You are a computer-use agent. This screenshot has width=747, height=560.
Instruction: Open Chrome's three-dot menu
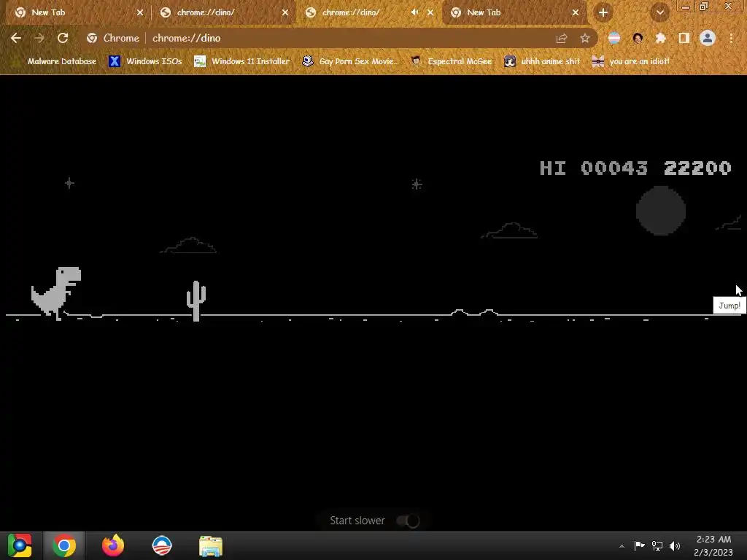(731, 38)
